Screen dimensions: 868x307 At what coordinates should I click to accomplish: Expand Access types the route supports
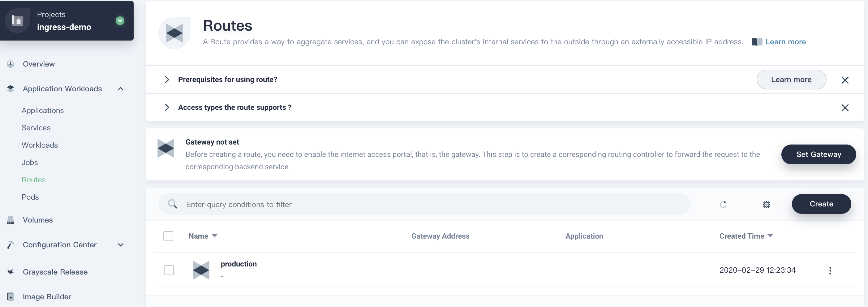(x=167, y=107)
